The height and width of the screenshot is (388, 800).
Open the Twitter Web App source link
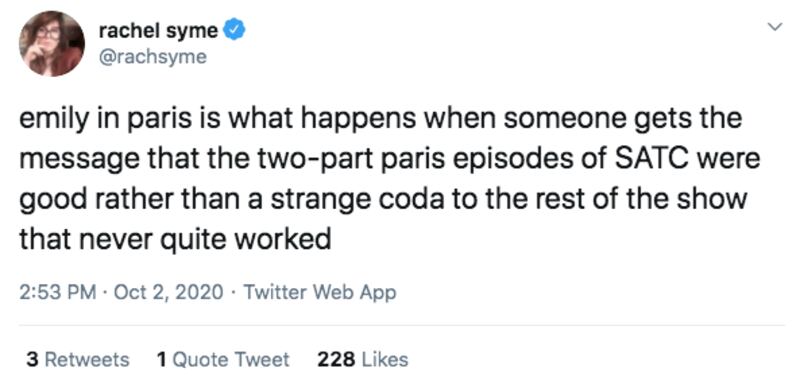(x=319, y=293)
